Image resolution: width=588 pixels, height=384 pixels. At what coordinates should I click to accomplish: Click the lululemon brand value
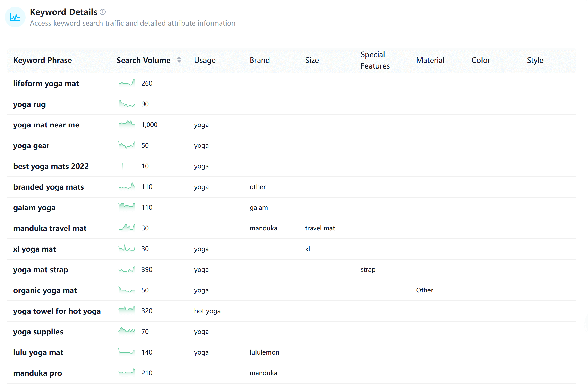coord(264,352)
